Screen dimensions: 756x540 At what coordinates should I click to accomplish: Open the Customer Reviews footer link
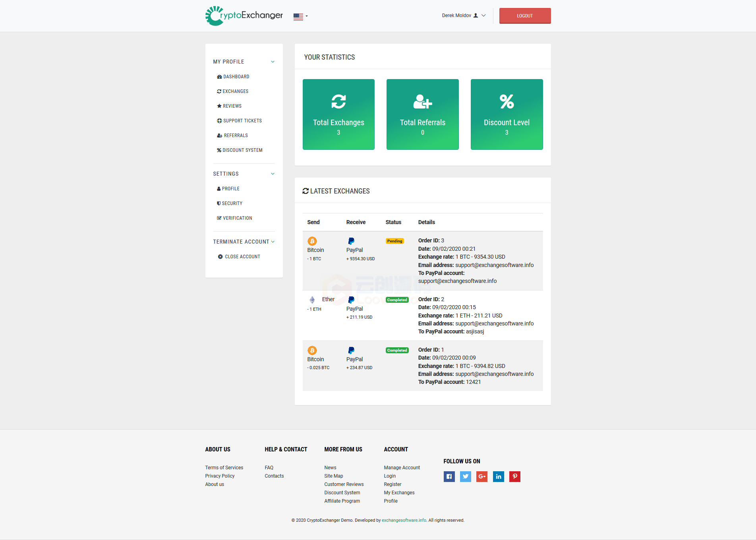[x=344, y=484]
